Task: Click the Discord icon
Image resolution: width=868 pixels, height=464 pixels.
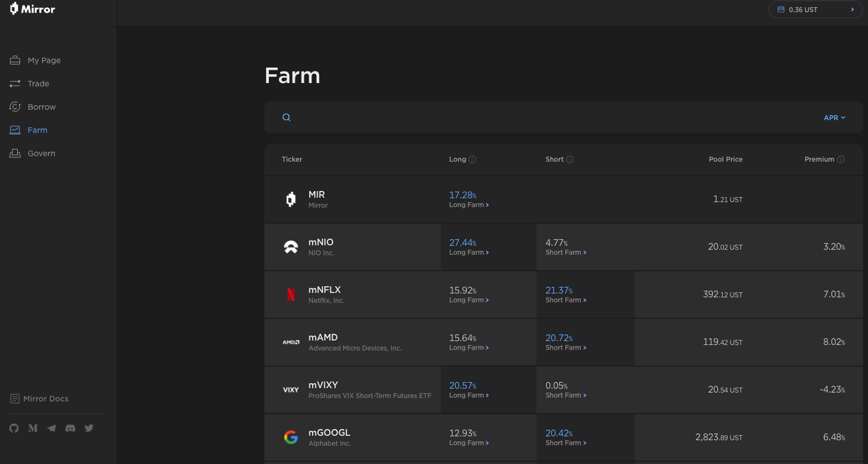Action: 70,427
